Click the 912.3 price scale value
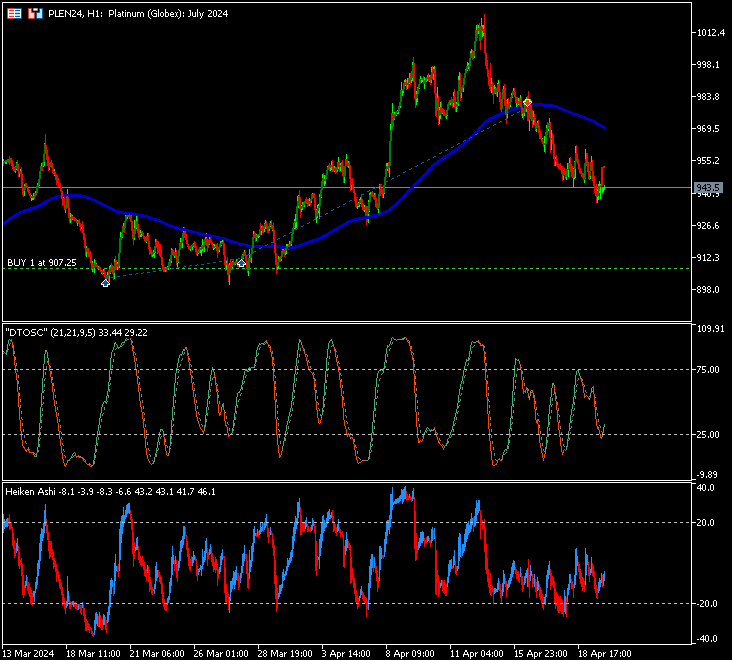 708,258
